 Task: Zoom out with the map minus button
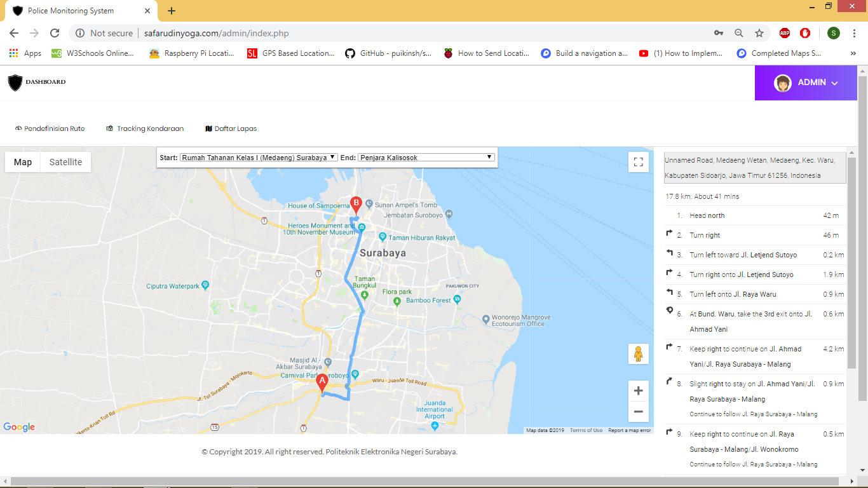pyautogui.click(x=638, y=412)
